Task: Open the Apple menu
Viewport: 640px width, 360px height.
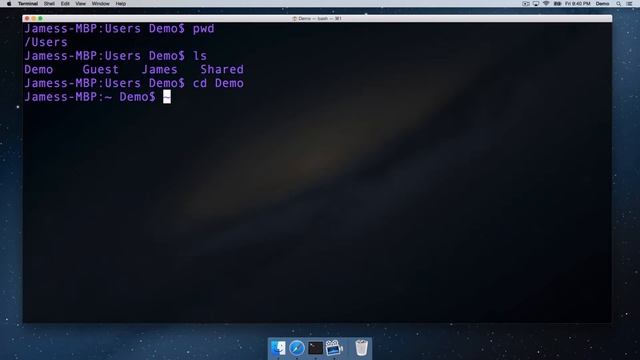Action: (x=9, y=4)
